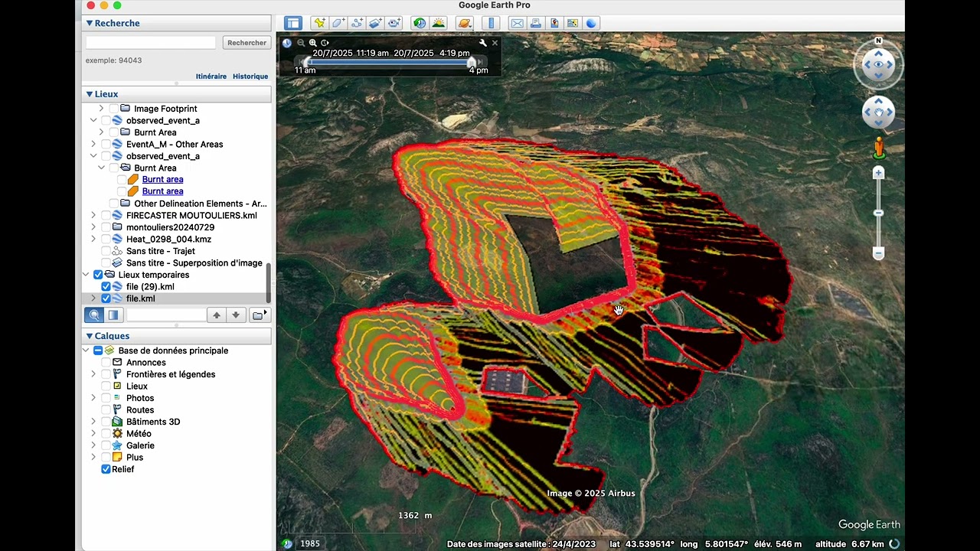Expand the Galerie layer

(x=93, y=445)
